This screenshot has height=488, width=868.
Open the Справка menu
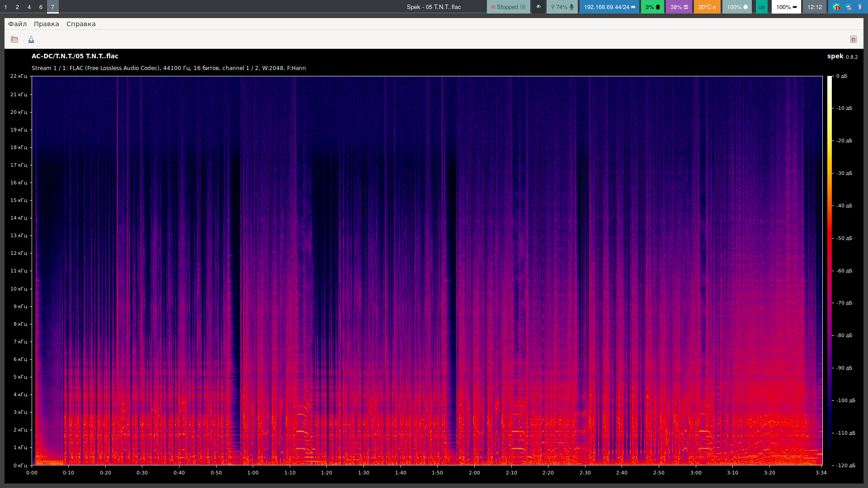coord(81,24)
